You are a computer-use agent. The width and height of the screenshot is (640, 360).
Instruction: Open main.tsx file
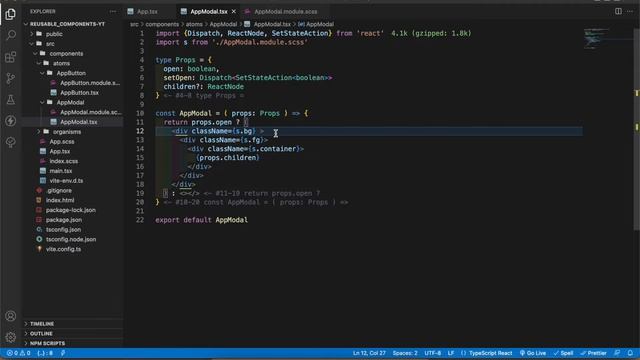[x=60, y=171]
